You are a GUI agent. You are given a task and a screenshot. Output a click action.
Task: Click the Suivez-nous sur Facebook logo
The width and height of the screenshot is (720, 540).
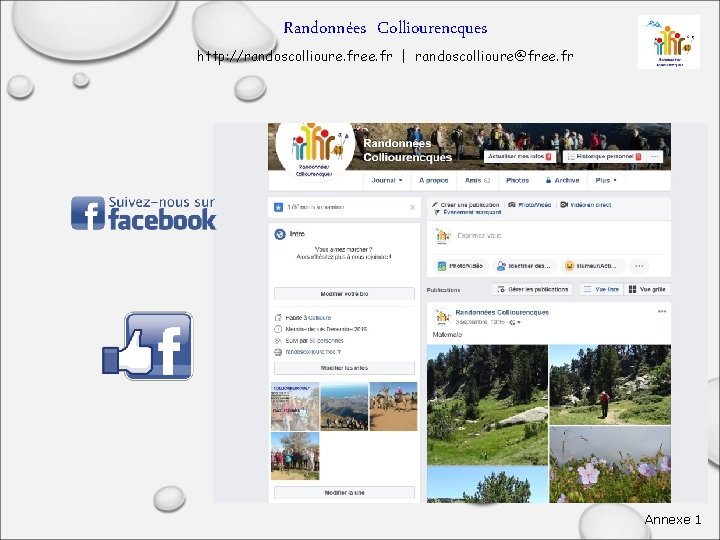tap(143, 213)
